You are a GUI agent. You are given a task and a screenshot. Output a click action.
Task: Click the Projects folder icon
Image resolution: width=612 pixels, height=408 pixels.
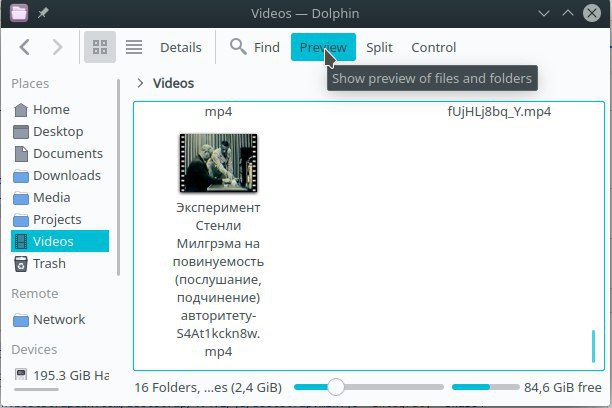(x=21, y=220)
